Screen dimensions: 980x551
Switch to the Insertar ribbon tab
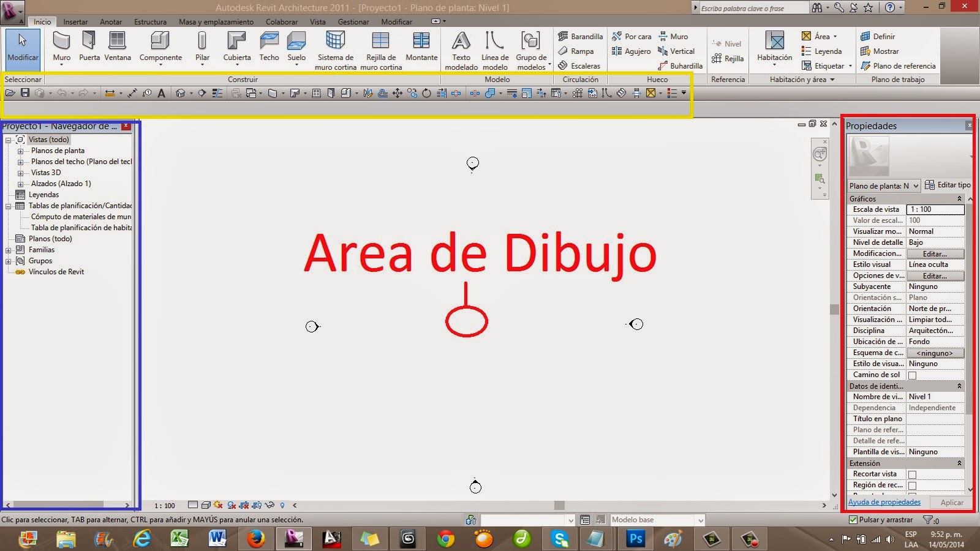click(x=75, y=21)
